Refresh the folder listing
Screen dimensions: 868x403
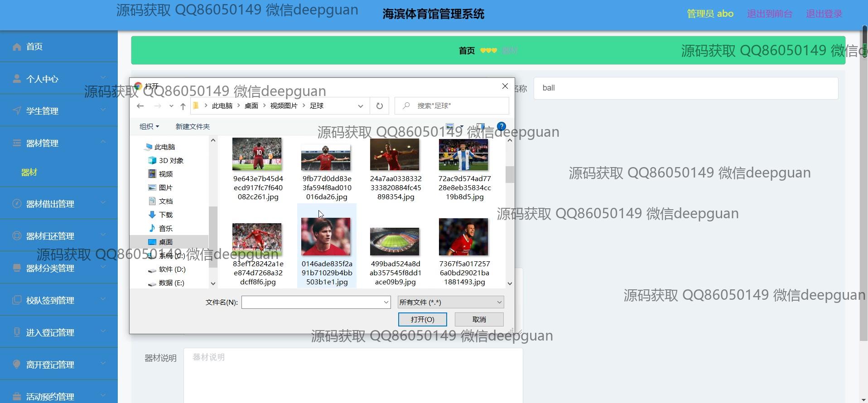click(x=379, y=106)
